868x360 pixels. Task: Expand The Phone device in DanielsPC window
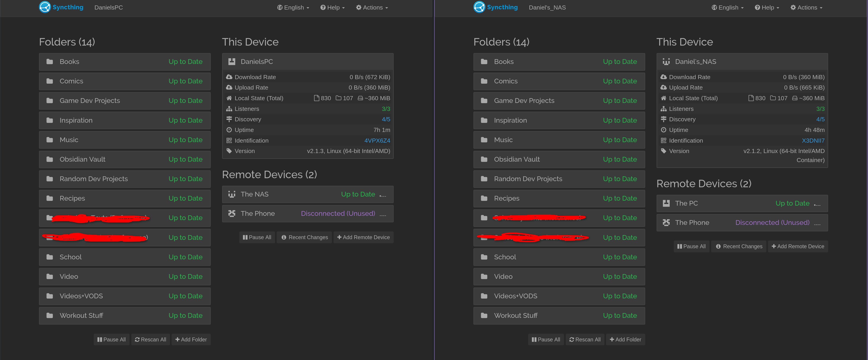(308, 214)
